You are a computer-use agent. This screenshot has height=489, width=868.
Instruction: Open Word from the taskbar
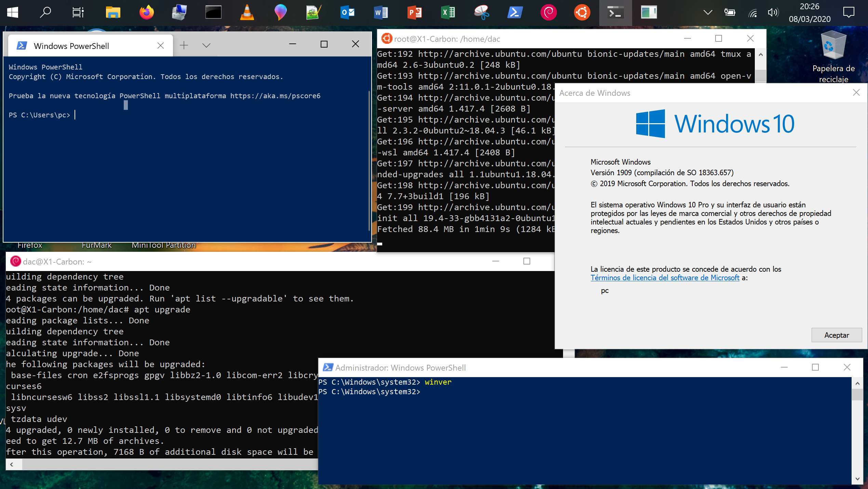(x=381, y=13)
